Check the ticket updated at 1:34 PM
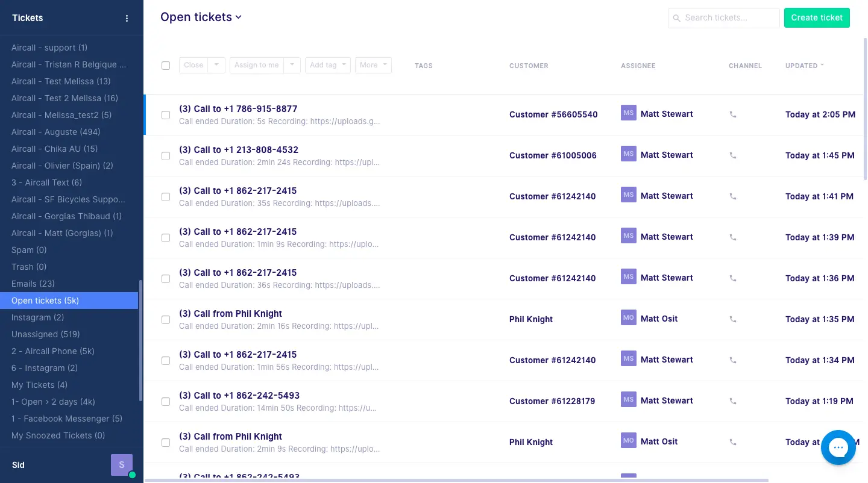This screenshot has width=868, height=483. tap(166, 361)
